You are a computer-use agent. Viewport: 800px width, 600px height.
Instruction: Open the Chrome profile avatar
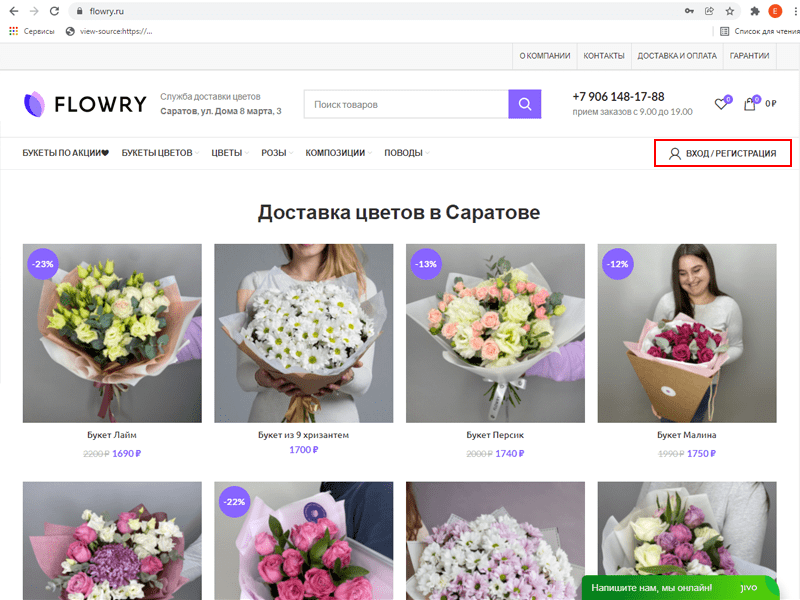[x=775, y=11]
